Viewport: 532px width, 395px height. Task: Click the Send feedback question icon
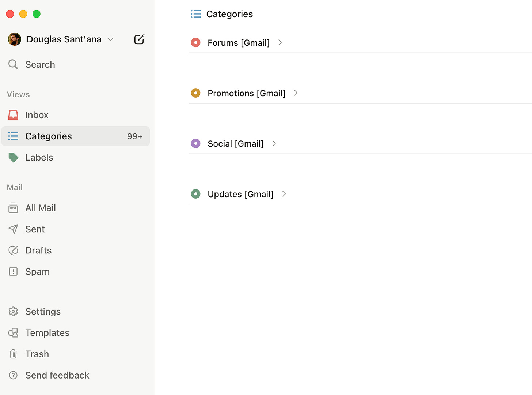click(x=13, y=375)
